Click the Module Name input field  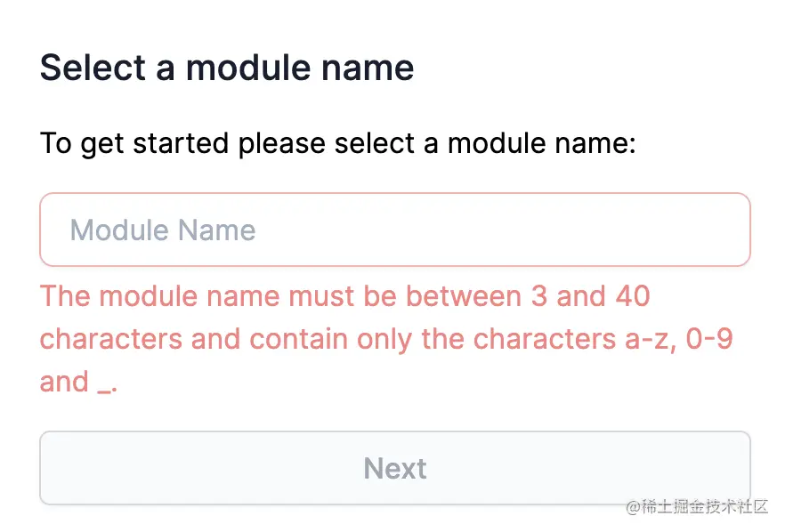(x=395, y=230)
